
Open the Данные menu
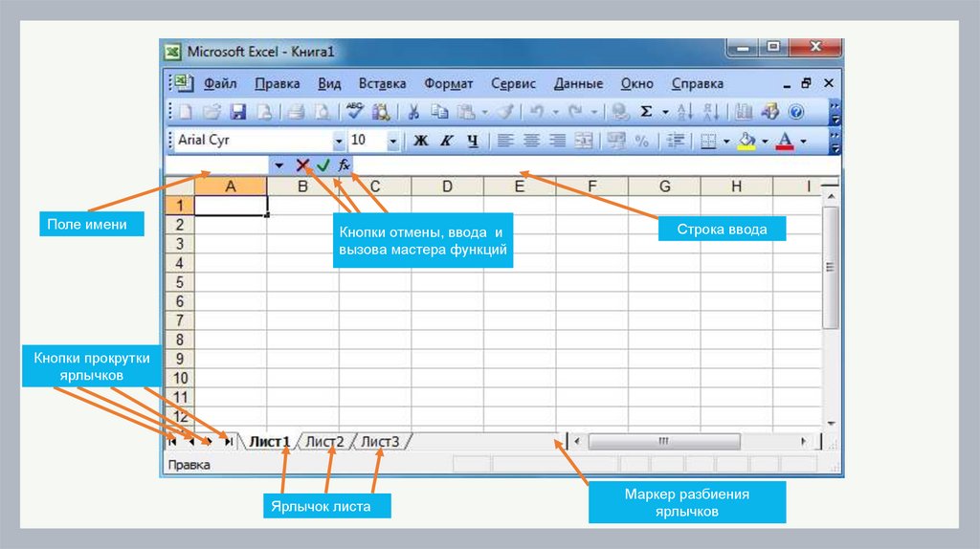[x=578, y=84]
